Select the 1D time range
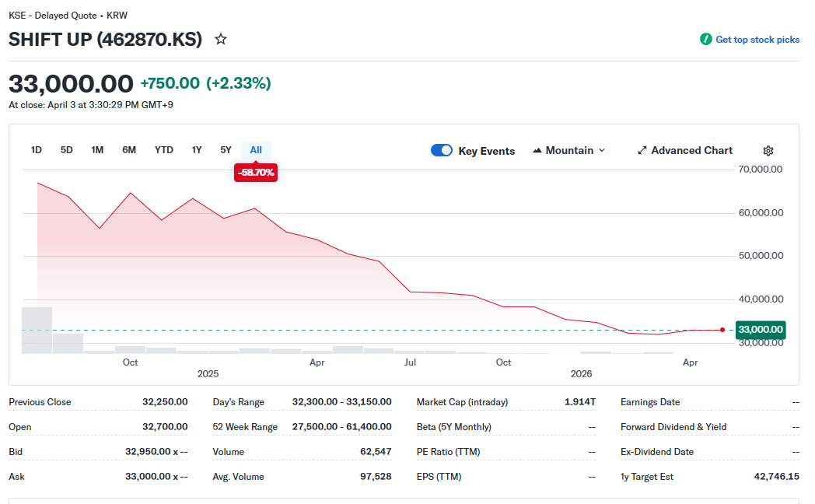The width and height of the screenshot is (815, 504). pos(37,150)
